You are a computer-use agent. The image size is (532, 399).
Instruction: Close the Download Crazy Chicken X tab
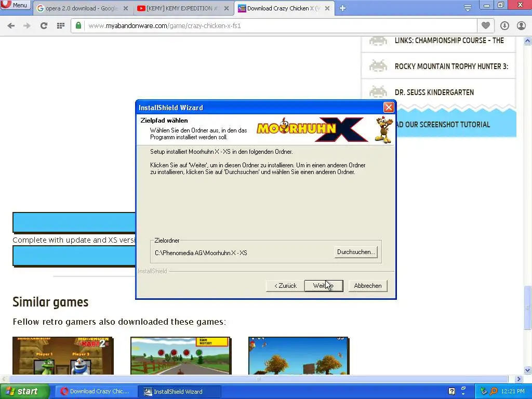(x=327, y=8)
